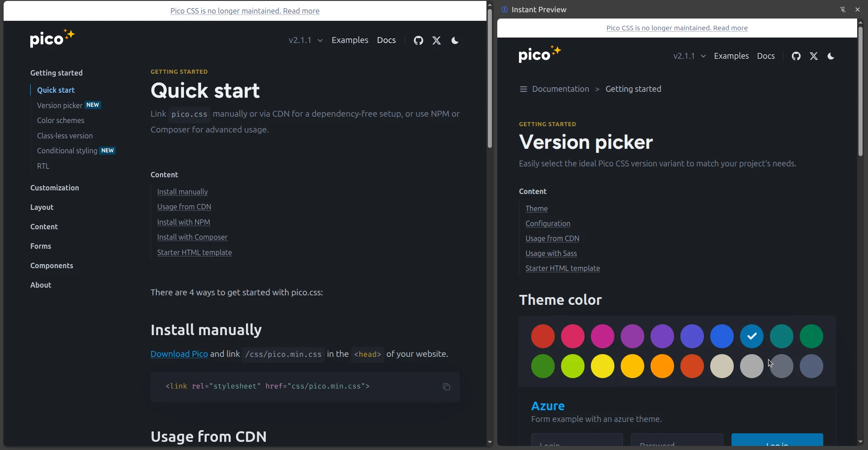
Task: Open Examples in left page navigation
Action: (x=350, y=40)
